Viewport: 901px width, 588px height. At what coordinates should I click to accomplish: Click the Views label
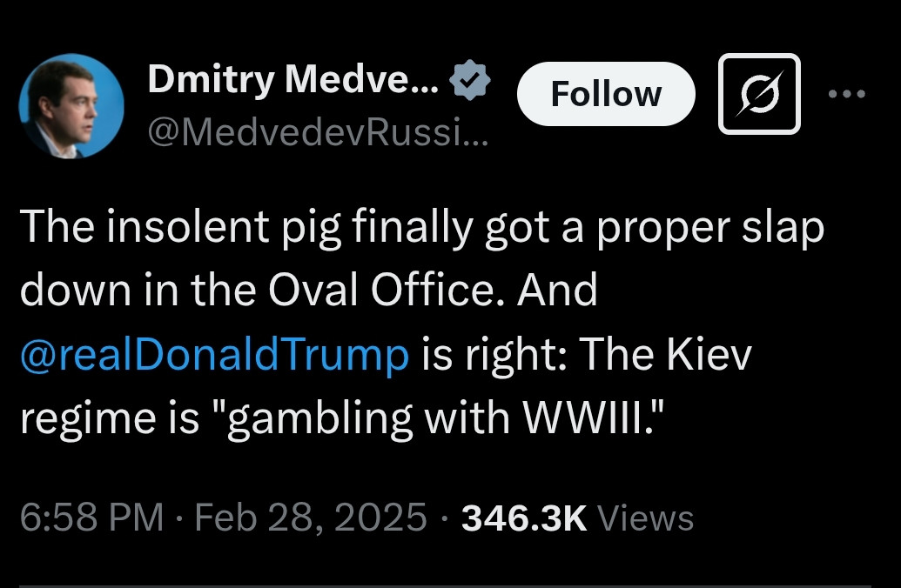(646, 518)
